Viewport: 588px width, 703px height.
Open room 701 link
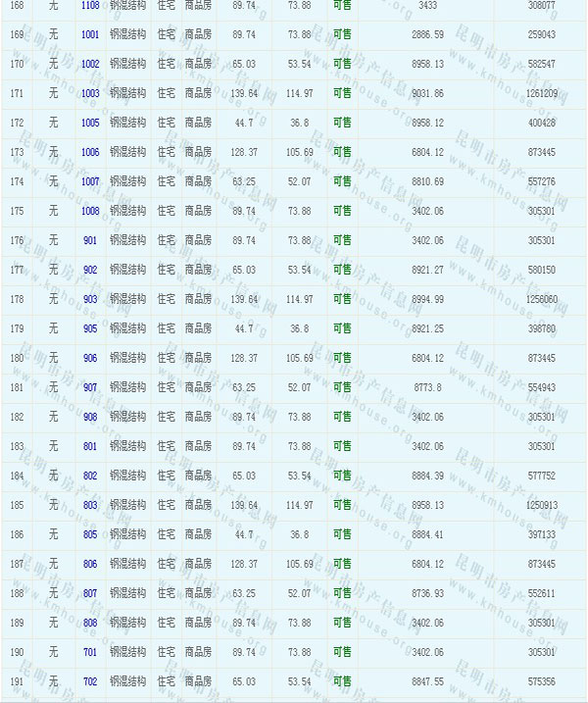(90, 653)
